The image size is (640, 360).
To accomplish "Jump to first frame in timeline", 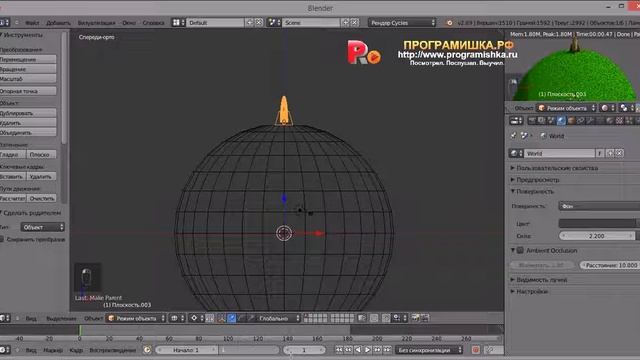I will [339, 350].
